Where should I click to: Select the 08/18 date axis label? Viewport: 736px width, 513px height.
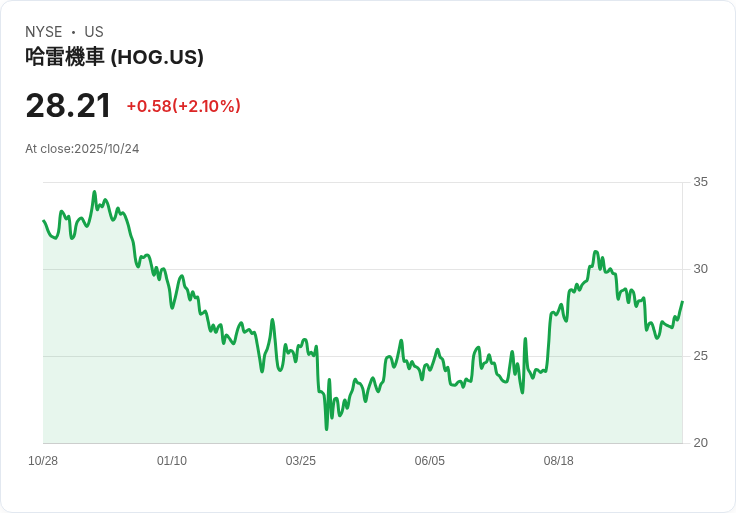click(559, 461)
